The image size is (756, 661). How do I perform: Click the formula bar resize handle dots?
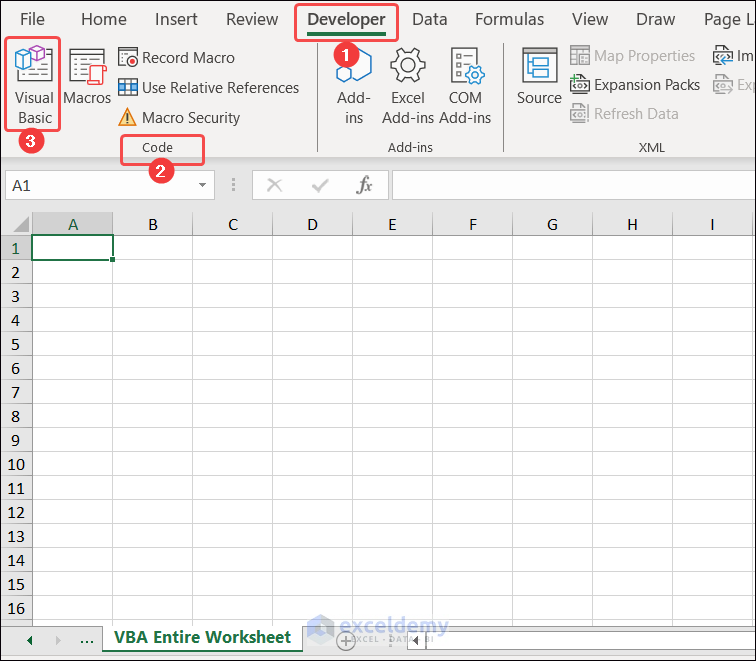point(233,185)
